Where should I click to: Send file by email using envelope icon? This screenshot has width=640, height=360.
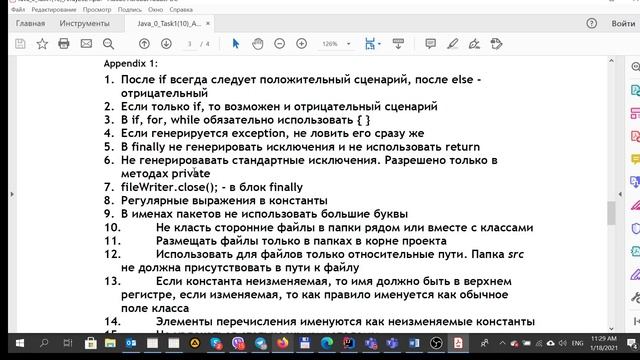click(x=86, y=43)
